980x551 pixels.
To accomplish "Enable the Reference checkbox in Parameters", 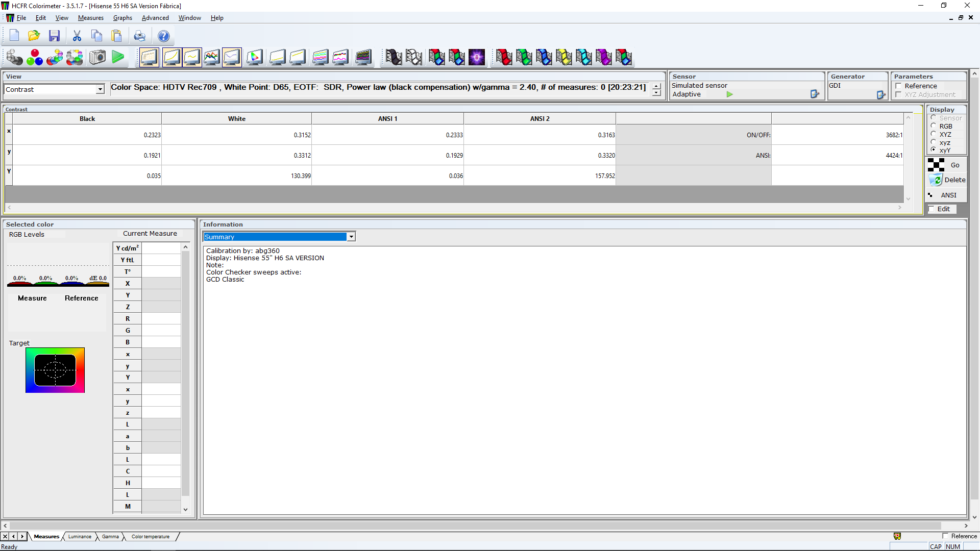I will (x=898, y=86).
